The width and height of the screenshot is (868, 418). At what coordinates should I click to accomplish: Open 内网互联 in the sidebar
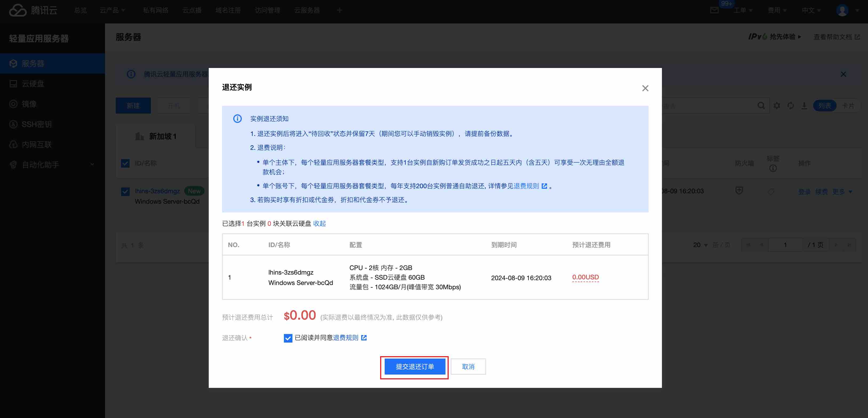point(53,144)
